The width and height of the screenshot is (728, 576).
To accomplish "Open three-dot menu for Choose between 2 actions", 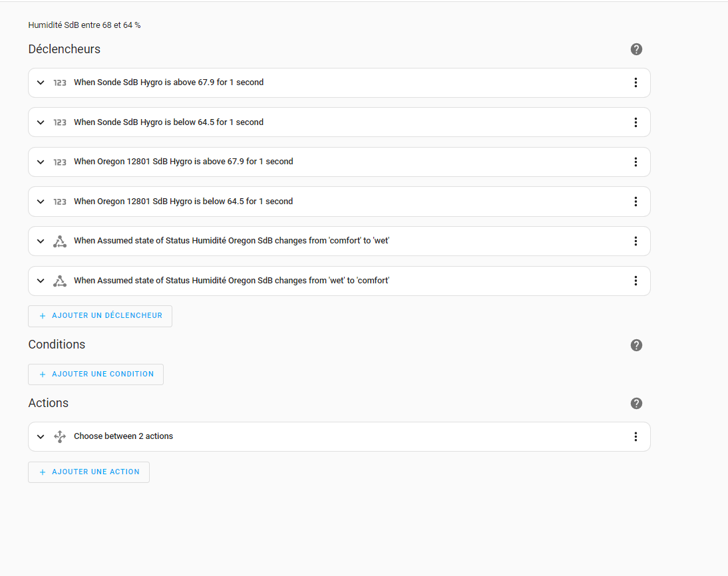I will point(636,436).
